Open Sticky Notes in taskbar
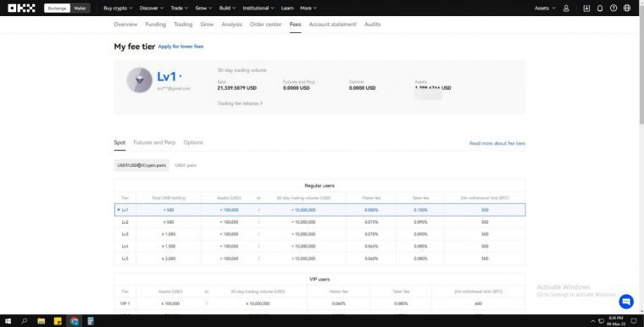This screenshot has width=644, height=327. click(58, 321)
